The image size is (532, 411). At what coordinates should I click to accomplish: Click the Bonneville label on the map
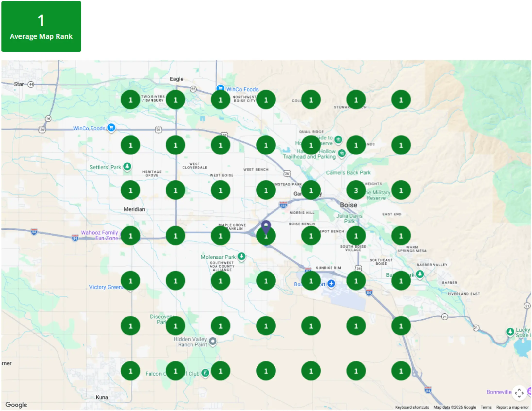pos(499,392)
